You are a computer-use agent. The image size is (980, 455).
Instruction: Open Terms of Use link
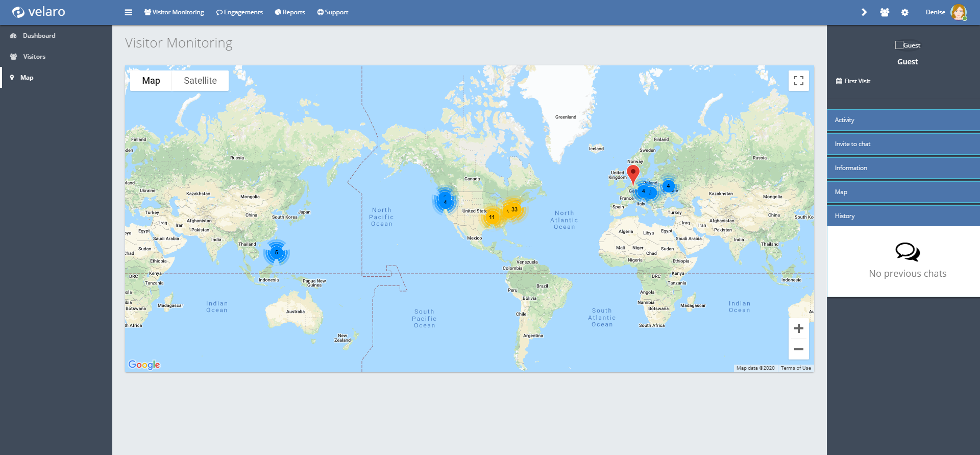coord(796,368)
